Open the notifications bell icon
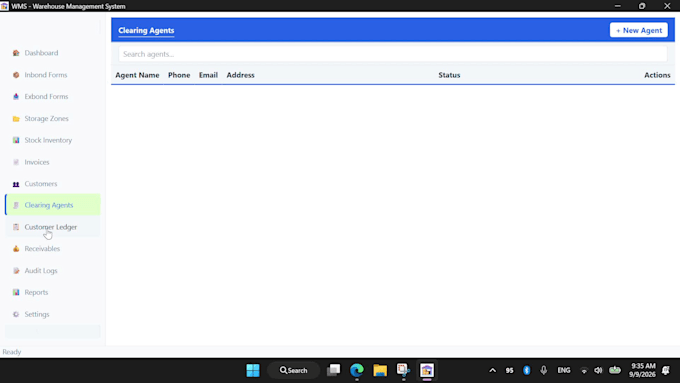 (666, 370)
